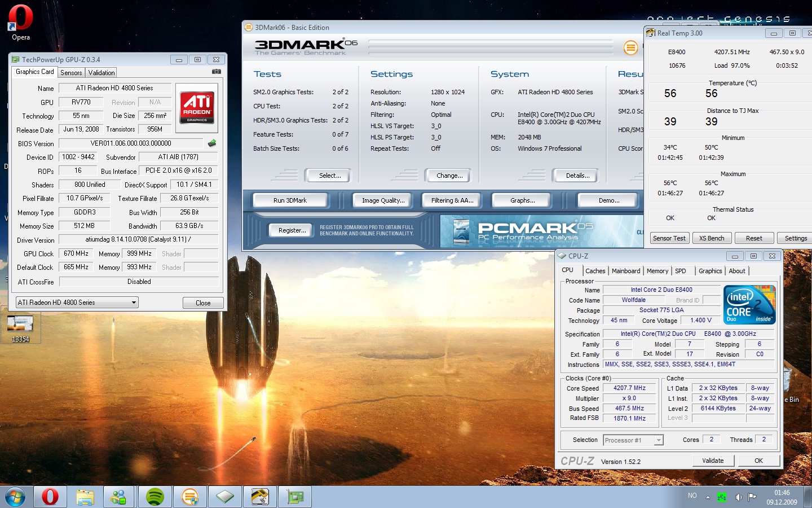Open the Graphics tab in CPU-Z
This screenshot has width=812, height=508.
710,271
